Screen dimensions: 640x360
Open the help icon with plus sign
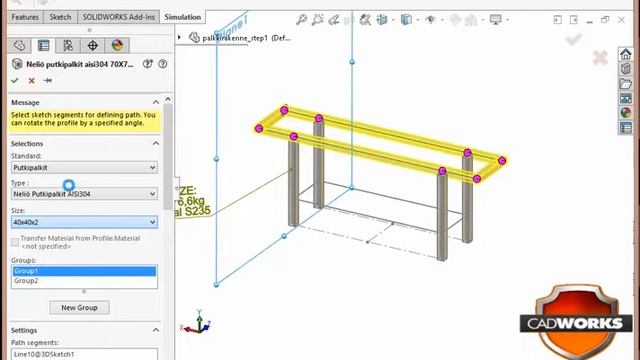[x=148, y=64]
